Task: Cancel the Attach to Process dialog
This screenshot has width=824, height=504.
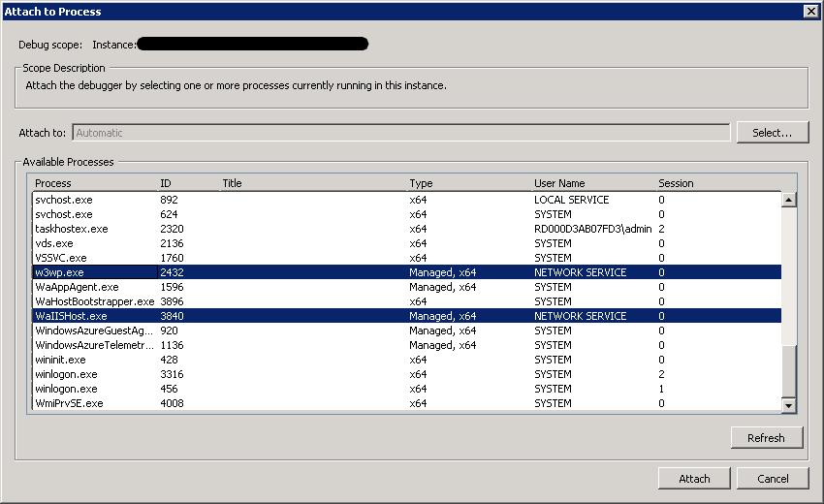Action: [x=773, y=478]
